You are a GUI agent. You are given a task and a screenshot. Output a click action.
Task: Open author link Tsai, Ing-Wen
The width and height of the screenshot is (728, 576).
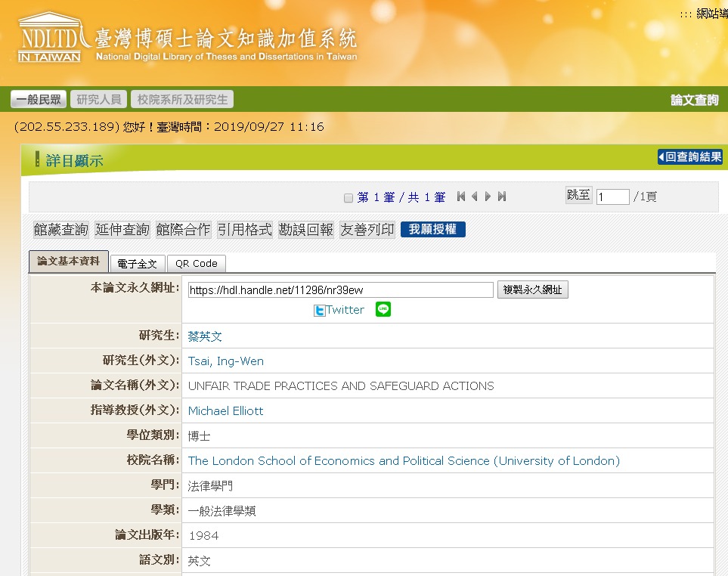tap(225, 361)
